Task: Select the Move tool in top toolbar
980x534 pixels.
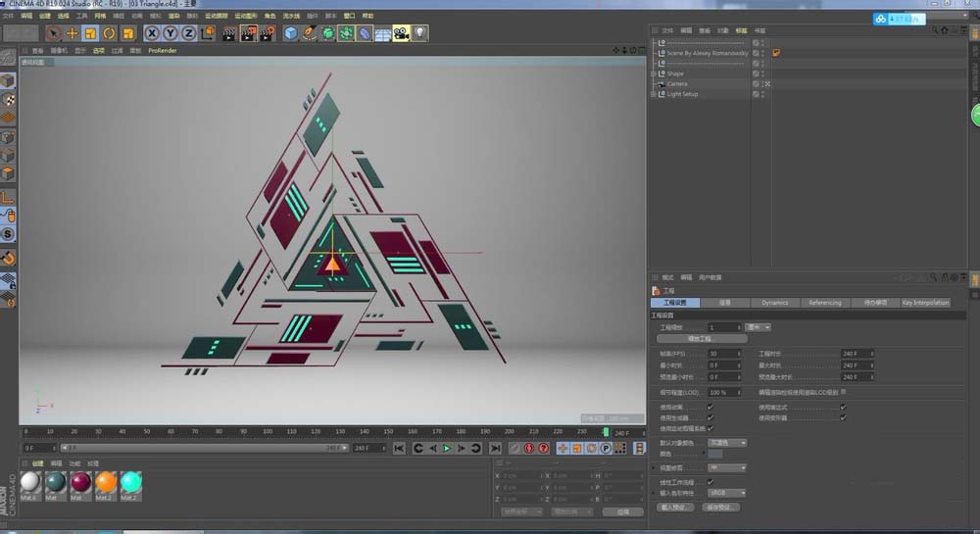Action: click(72, 33)
